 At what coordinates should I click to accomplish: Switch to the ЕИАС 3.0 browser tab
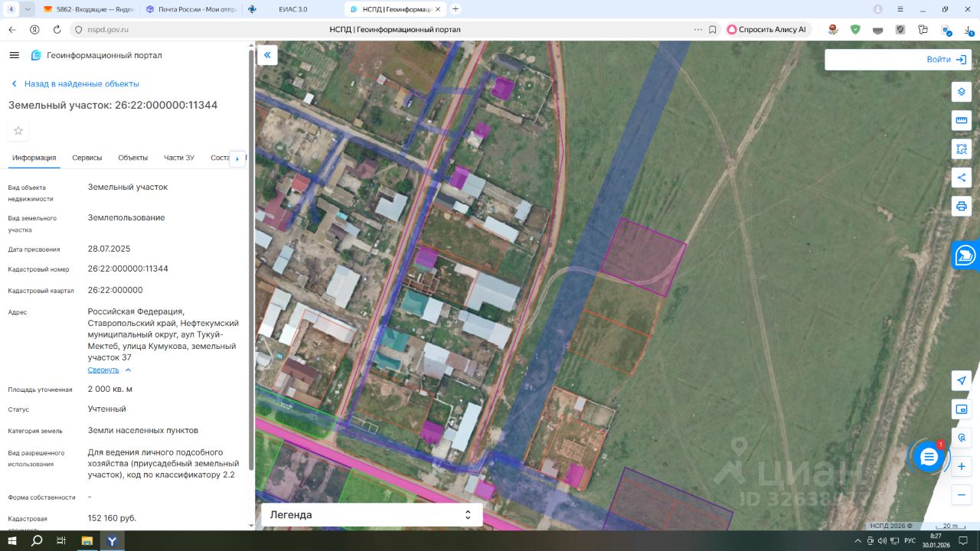pyautogui.click(x=292, y=9)
